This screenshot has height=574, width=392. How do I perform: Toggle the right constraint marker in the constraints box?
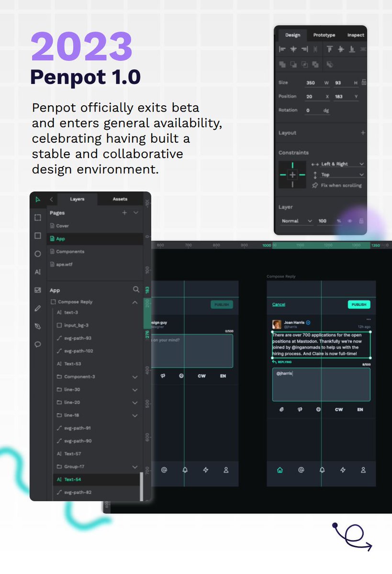coord(302,175)
